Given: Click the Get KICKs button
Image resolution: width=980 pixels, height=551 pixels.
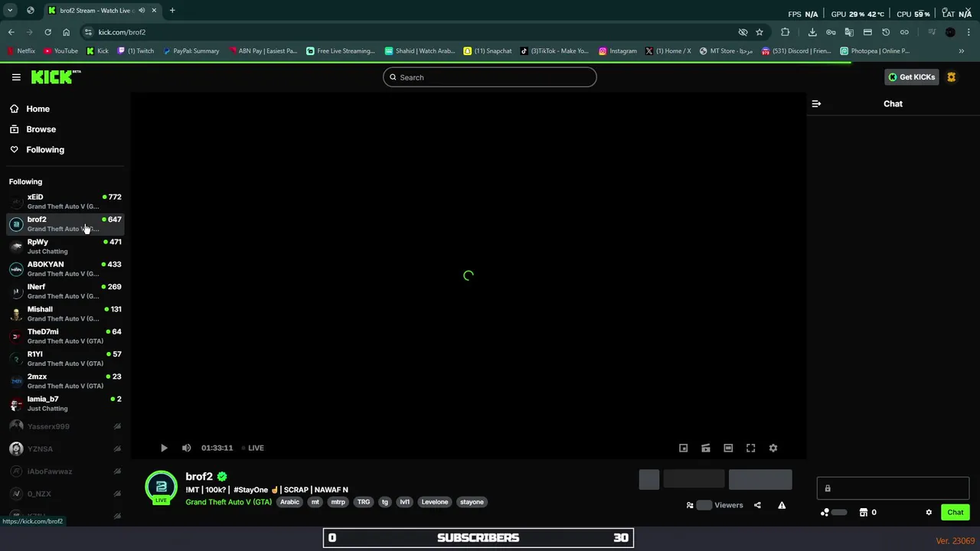Looking at the screenshot, I should 911,77.
